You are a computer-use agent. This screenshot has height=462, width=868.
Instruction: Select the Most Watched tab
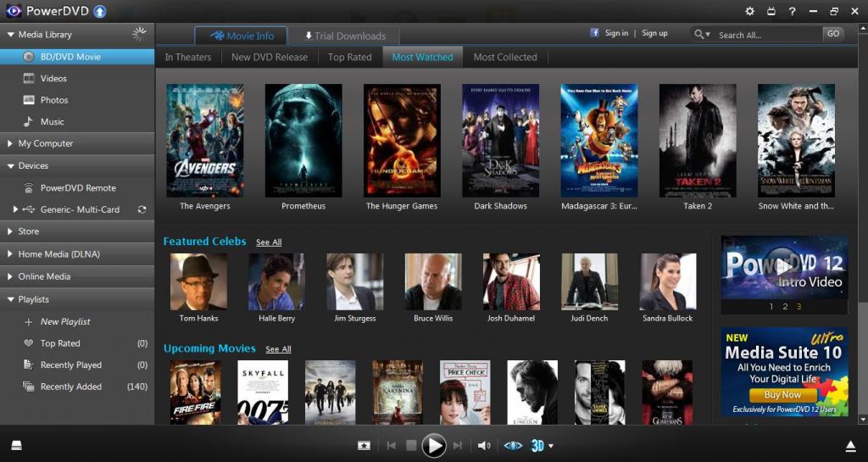422,57
